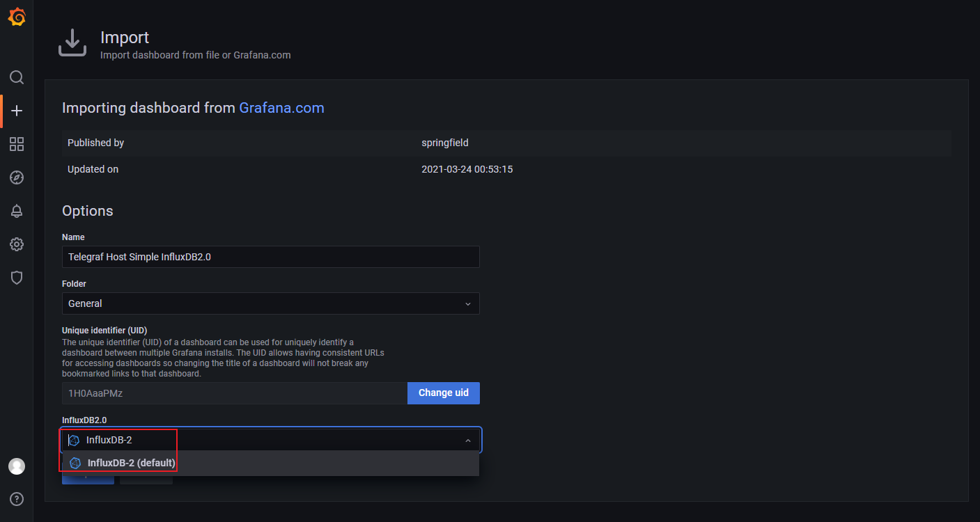The height and width of the screenshot is (522, 980).
Task: Click the updated date 2021-03-24 00:53:15
Action: (x=467, y=169)
